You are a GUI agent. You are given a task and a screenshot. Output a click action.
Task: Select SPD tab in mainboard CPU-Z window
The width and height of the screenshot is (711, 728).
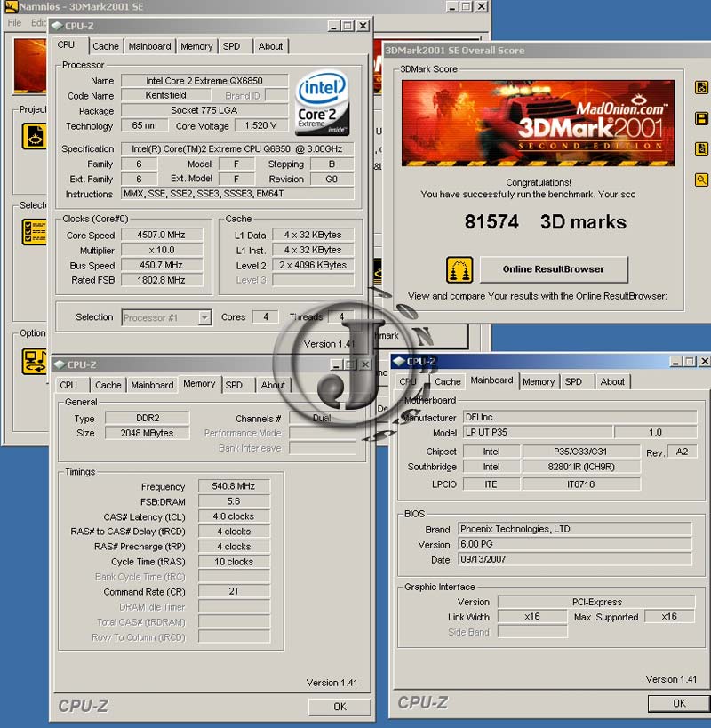[573, 381]
